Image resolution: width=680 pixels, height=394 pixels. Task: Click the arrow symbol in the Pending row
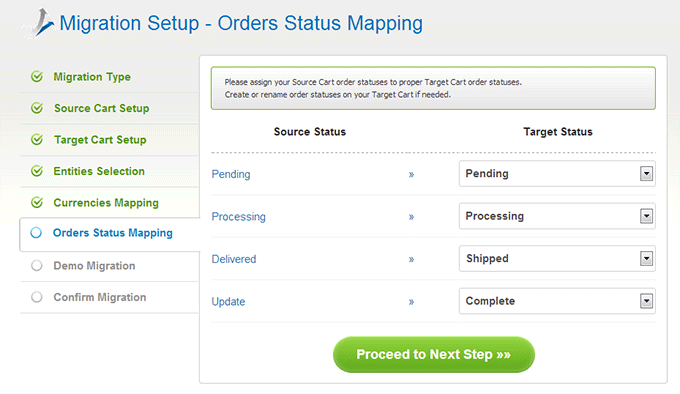click(x=411, y=175)
